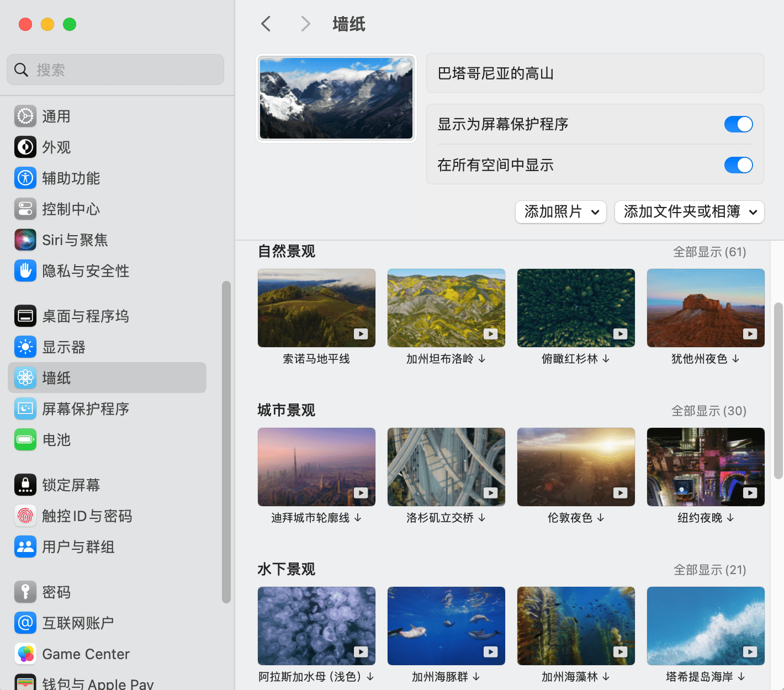Download 洛杉矶立交桥 via its arrow icon
The height and width of the screenshot is (690, 784).
pyautogui.click(x=482, y=518)
